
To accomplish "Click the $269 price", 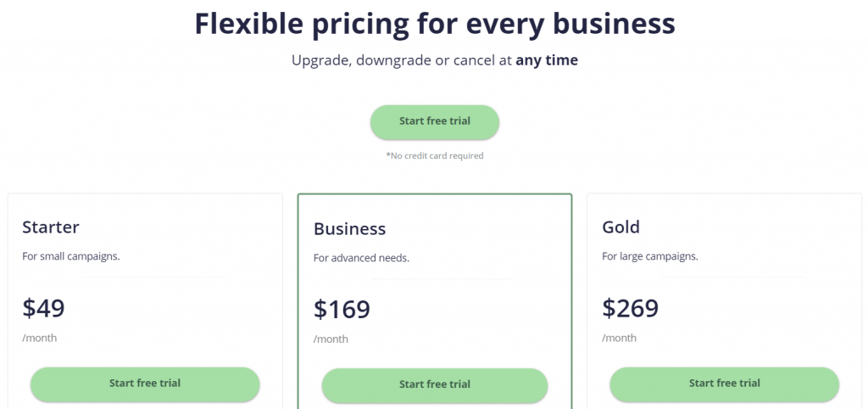I will click(630, 307).
